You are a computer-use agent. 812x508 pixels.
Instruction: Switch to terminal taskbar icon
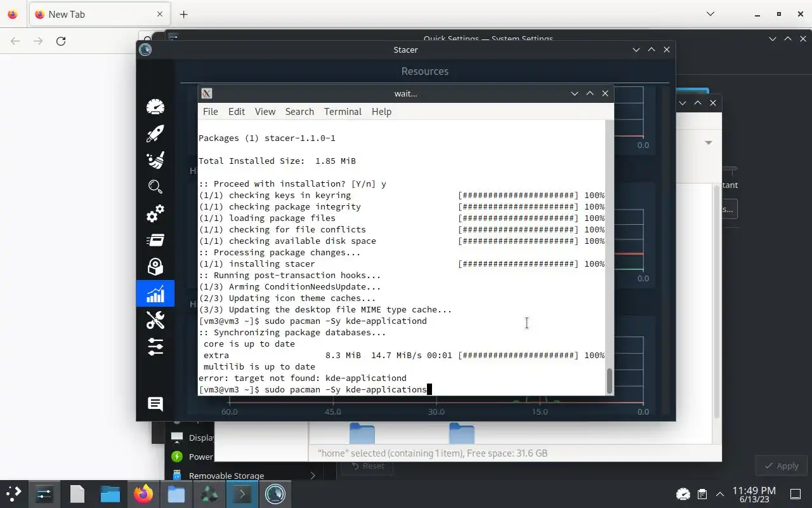pyautogui.click(x=242, y=493)
